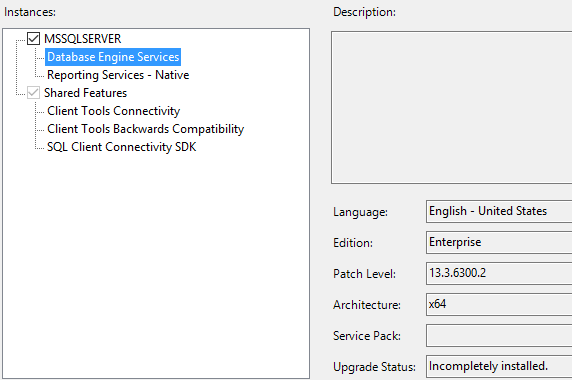Click the empty Service Pack field
Image resolution: width=572 pixels, height=380 pixels.
pyautogui.click(x=499, y=336)
